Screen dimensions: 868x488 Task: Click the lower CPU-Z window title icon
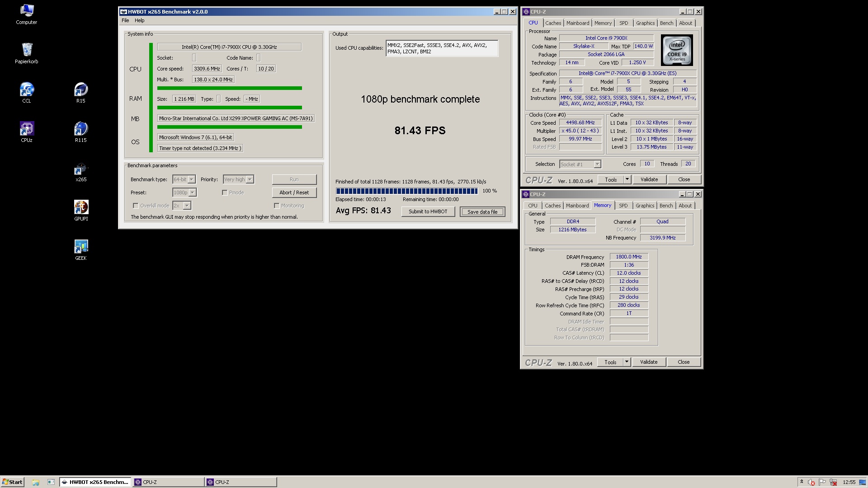point(526,194)
